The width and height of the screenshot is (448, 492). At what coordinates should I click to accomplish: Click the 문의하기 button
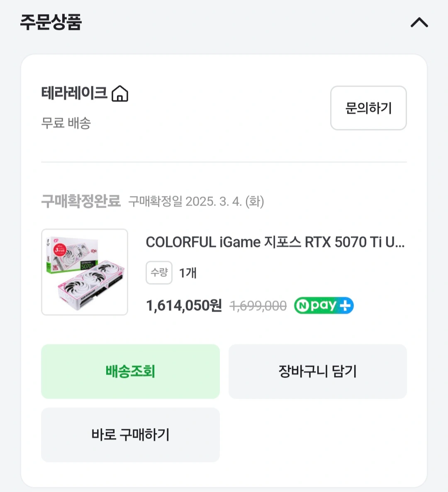(x=368, y=108)
